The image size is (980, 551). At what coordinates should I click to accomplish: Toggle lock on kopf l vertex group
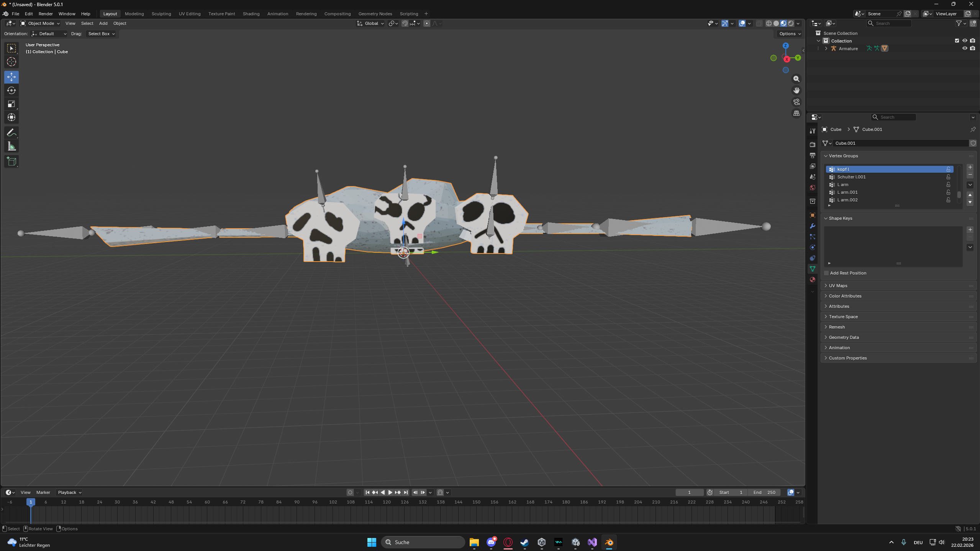coord(948,169)
